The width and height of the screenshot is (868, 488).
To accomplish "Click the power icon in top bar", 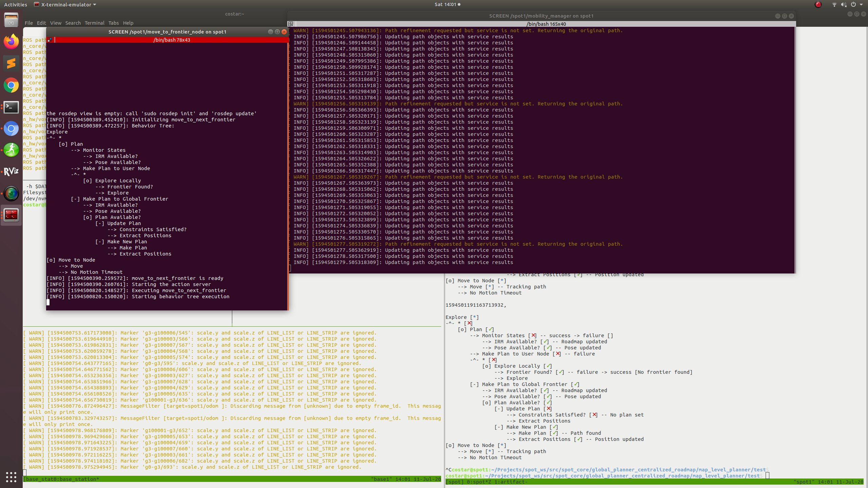I will [x=853, y=4].
